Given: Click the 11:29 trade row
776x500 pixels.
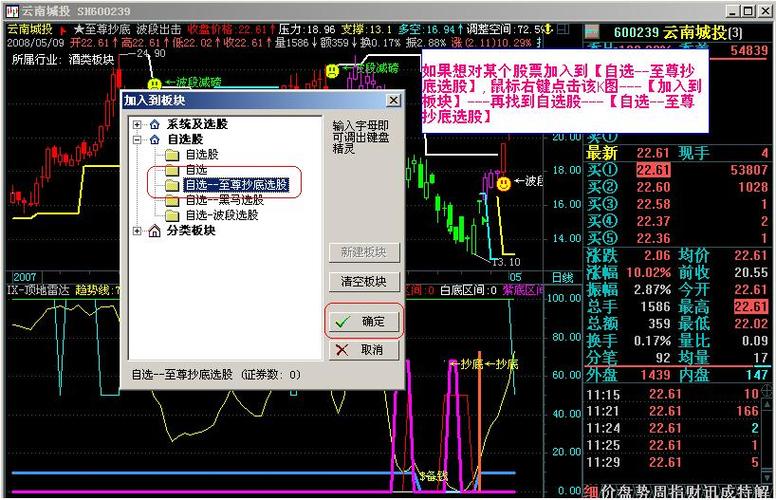Looking at the screenshot, I should [x=673, y=463].
